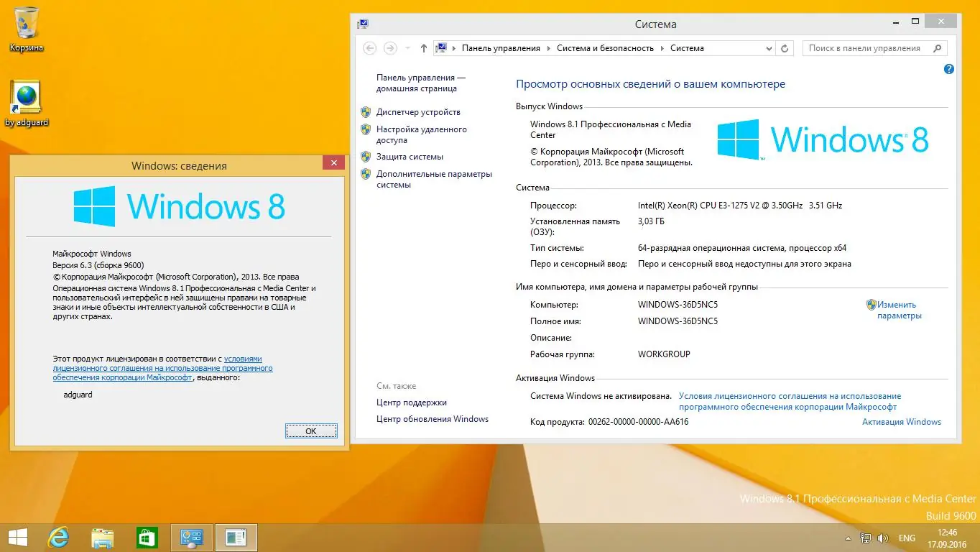This screenshot has width=980, height=552.
Task: Click the ENG input language indicator
Action: tap(907, 538)
